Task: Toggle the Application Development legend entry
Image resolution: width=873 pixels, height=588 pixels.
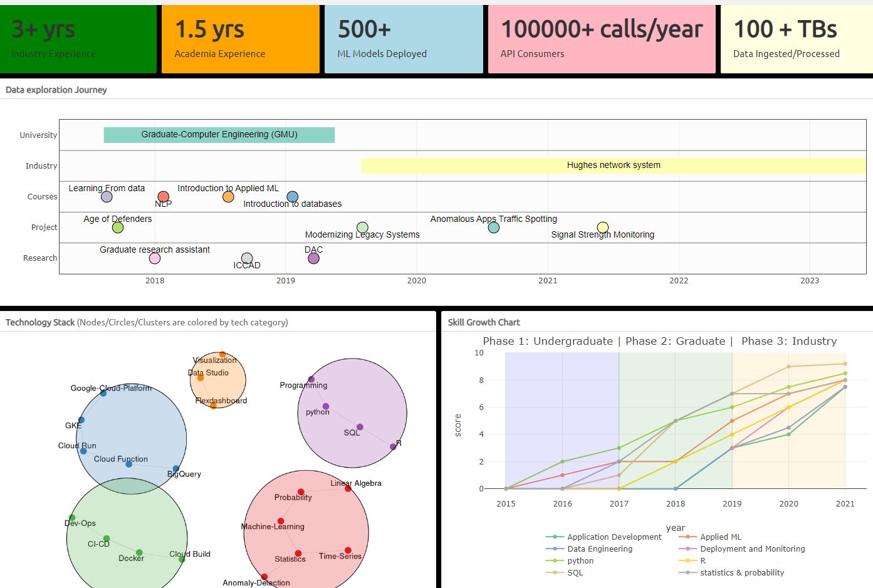Action: pos(614,537)
